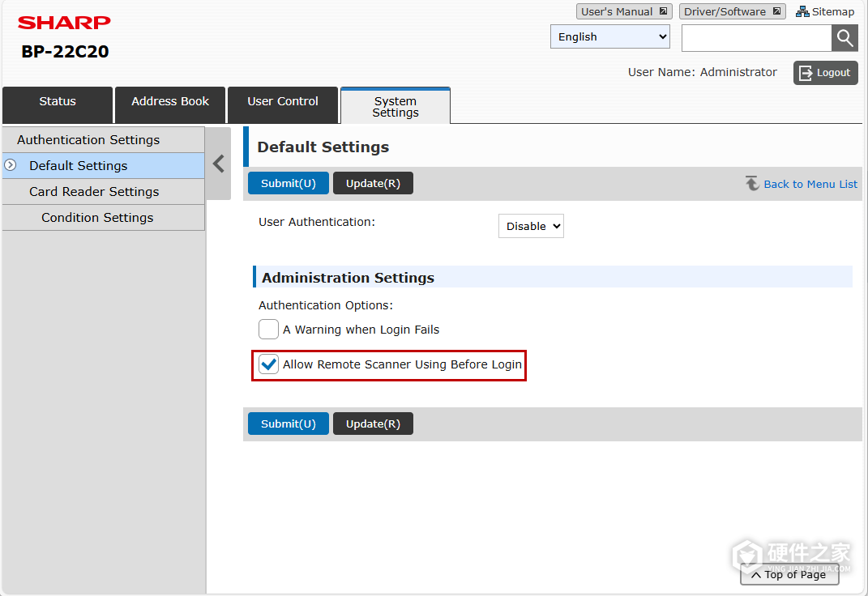868x596 pixels.
Task: Enable A Warning when Login Fails
Action: pos(268,329)
